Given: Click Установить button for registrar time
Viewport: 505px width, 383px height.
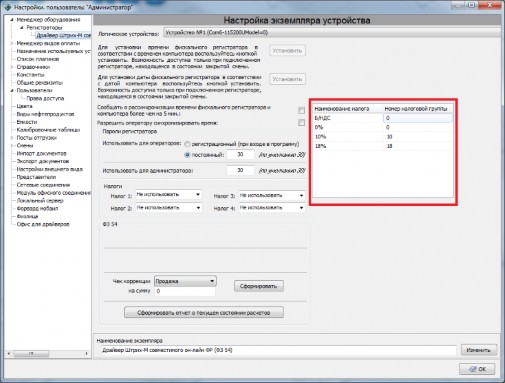Looking at the screenshot, I should tap(287, 51).
